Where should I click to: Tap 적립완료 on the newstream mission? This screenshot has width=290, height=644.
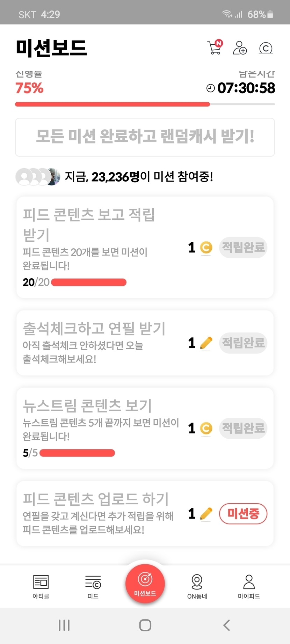243,428
